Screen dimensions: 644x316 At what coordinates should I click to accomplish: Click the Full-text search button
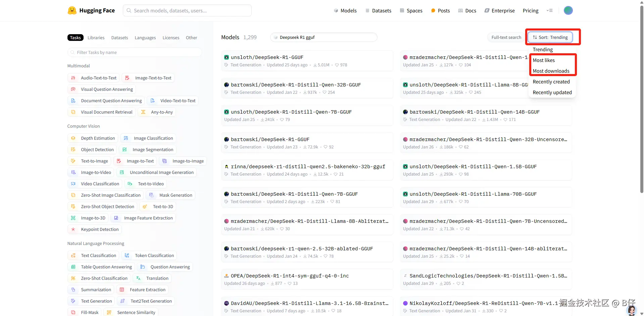tap(506, 38)
